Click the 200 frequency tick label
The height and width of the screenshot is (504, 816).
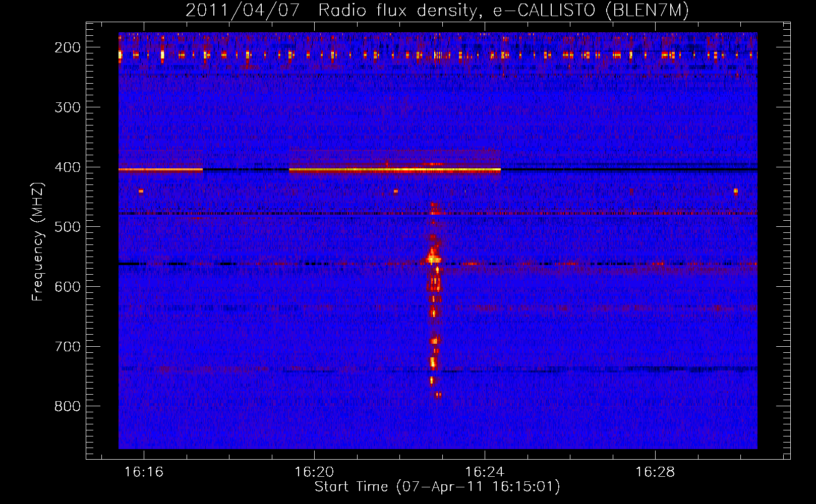coord(68,47)
